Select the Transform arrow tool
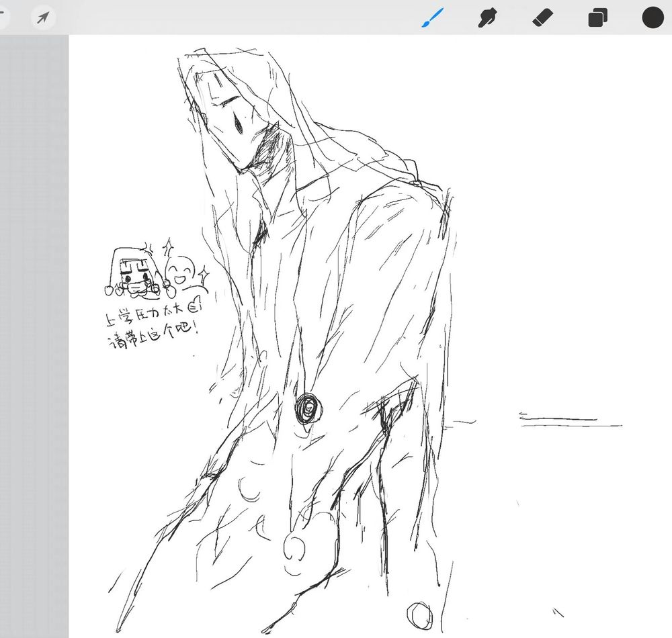Image resolution: width=672 pixels, height=638 pixels. tap(43, 18)
